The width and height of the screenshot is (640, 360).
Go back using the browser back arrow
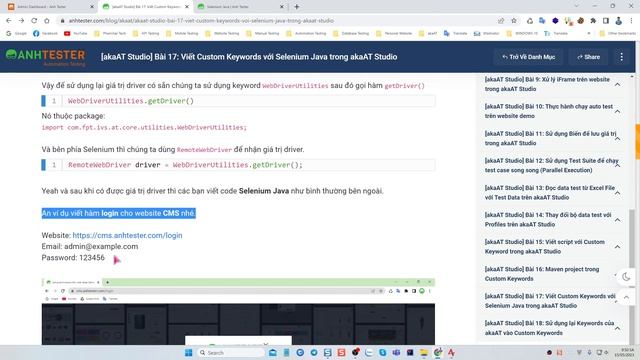(9, 20)
